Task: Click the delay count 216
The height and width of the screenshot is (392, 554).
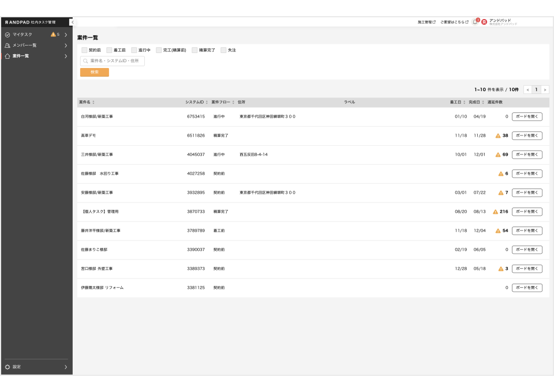Action: pyautogui.click(x=504, y=212)
